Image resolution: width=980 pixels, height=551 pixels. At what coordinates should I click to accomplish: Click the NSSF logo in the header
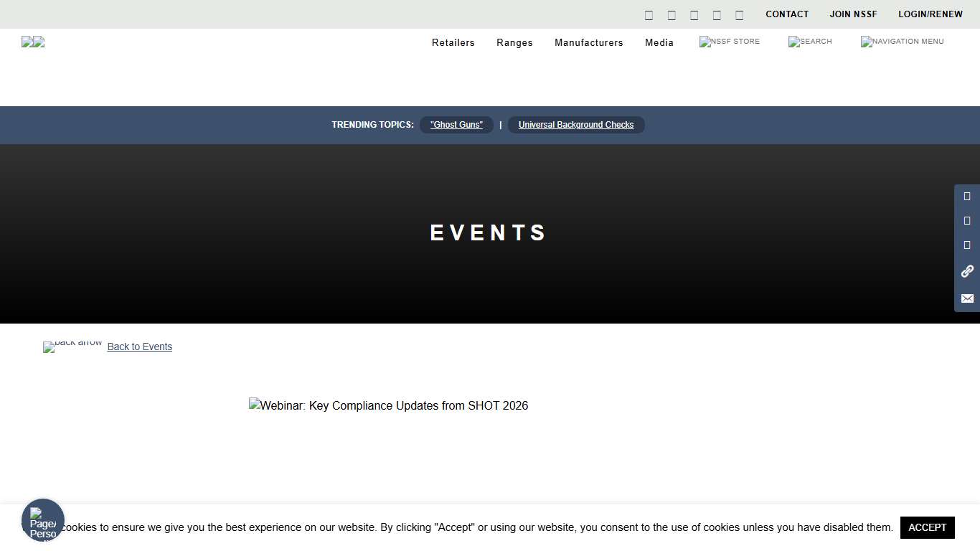[x=33, y=42]
